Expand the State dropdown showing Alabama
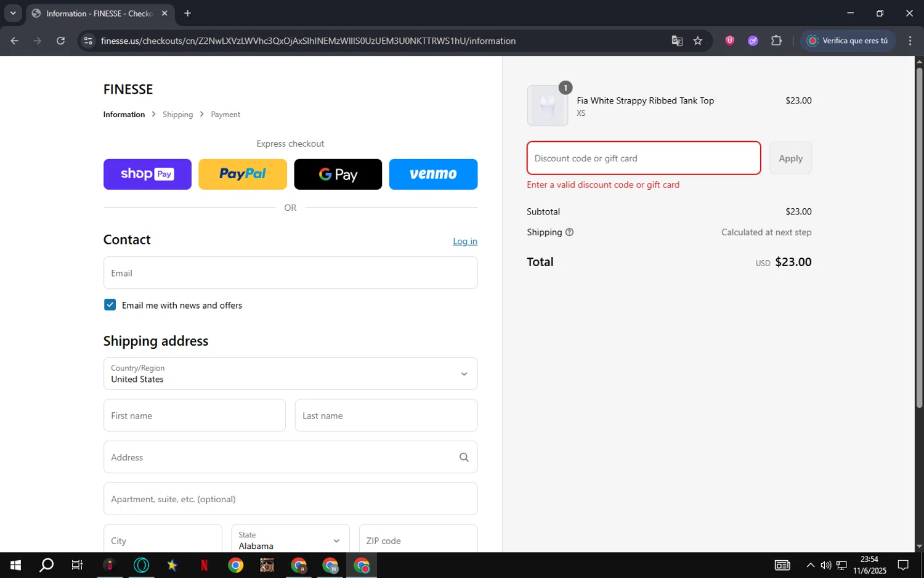 tap(290, 539)
